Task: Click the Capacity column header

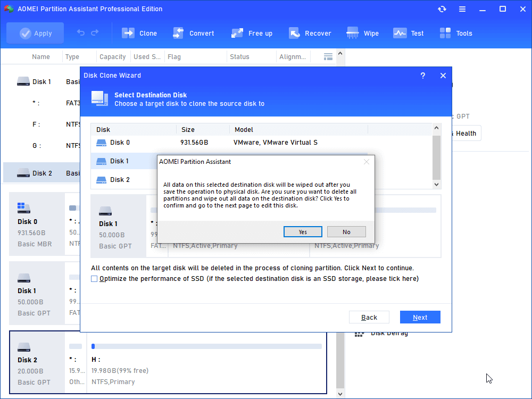Action: (113, 57)
